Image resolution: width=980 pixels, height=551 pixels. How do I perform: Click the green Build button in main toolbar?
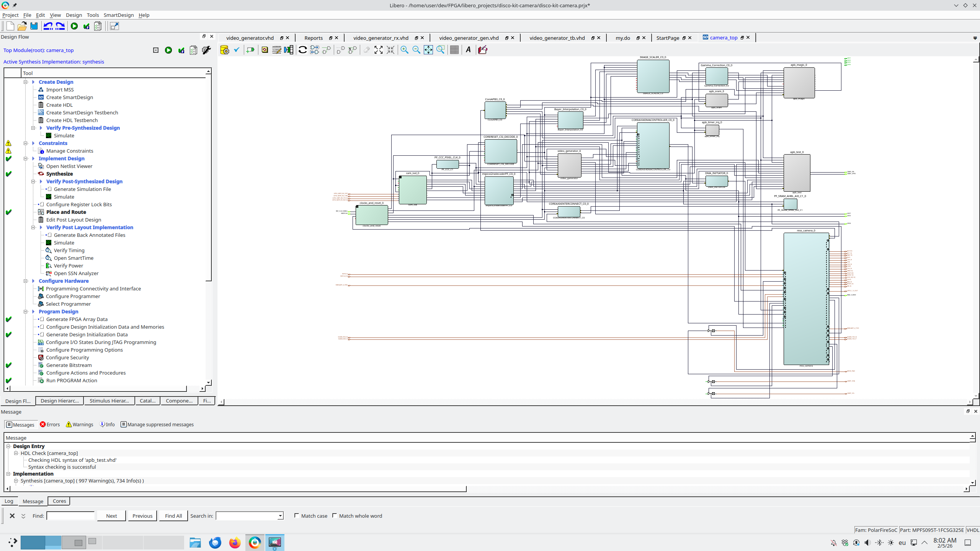coord(74,26)
